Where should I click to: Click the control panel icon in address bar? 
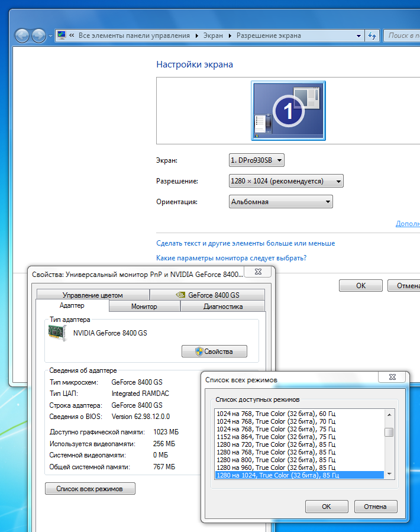coord(62,35)
